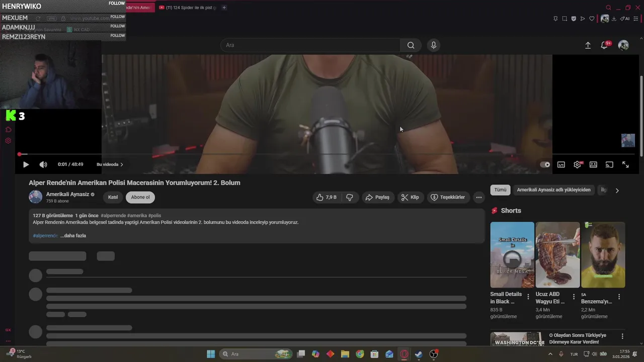
Task: Take a snapshot with Opera capture icon
Action: coord(565,19)
